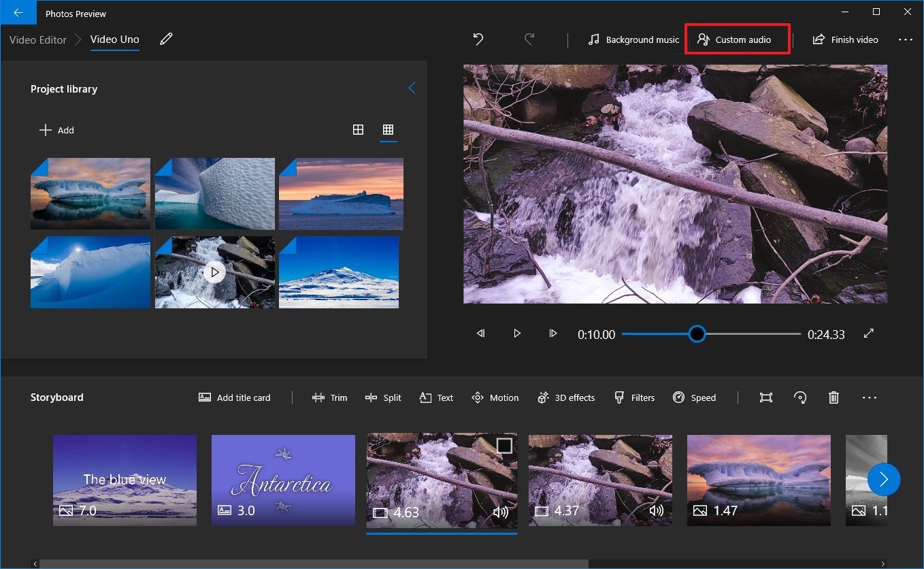Image resolution: width=924 pixels, height=569 pixels.
Task: Select the Split tool
Action: tap(383, 397)
